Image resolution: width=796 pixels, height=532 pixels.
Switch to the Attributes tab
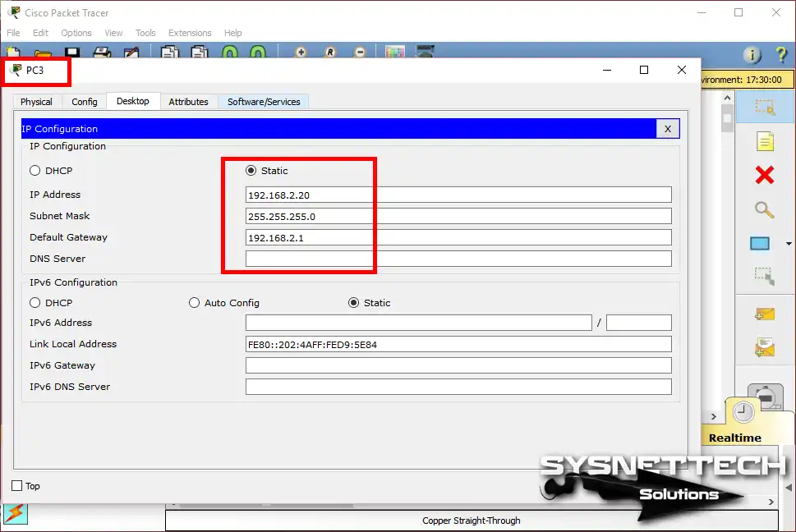(x=188, y=102)
